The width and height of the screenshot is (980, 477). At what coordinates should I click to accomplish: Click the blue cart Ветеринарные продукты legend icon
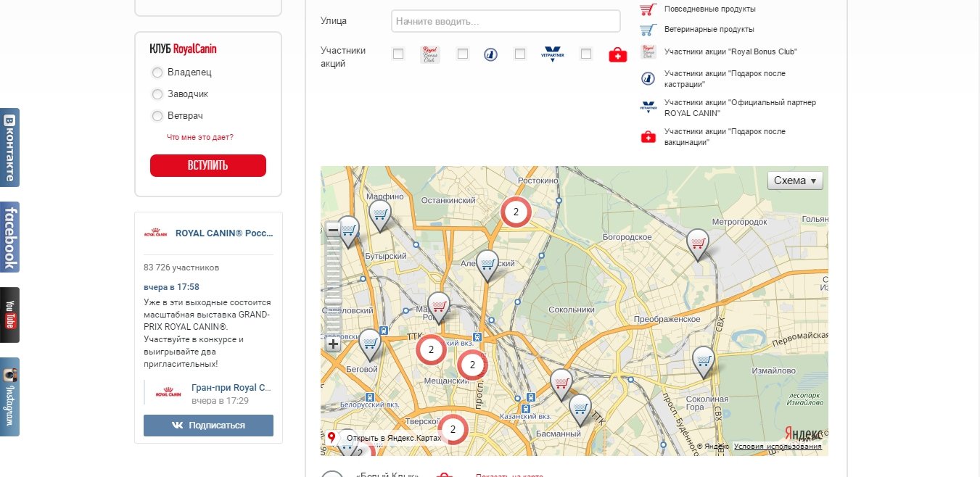pyautogui.click(x=648, y=30)
